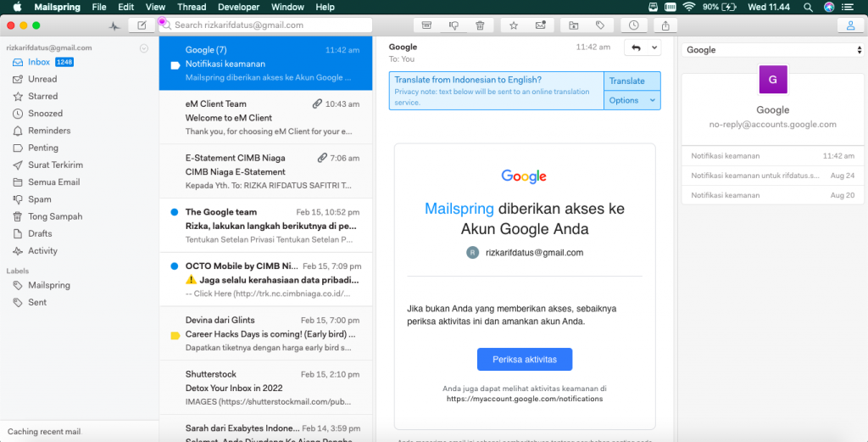868x442 pixels.
Task: Mark the email as spam
Action: pyautogui.click(x=453, y=25)
